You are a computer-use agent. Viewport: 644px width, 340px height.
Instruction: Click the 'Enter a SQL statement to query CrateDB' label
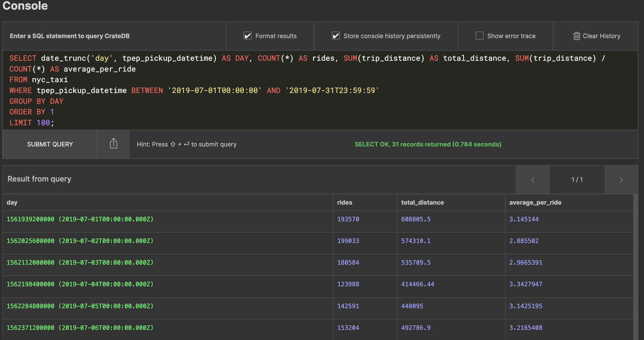coord(69,36)
